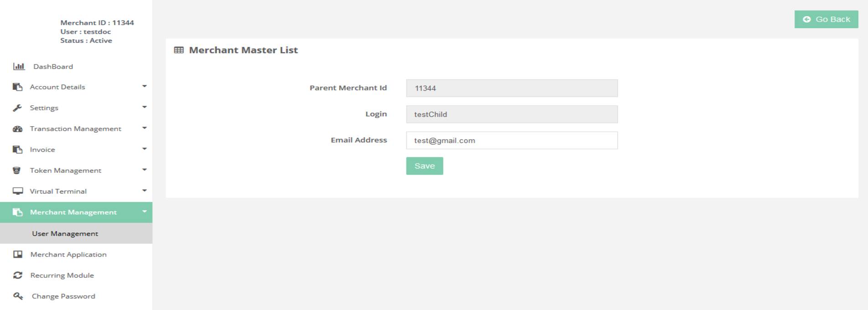Click the Transaction Management gauge icon
This screenshot has width=868, height=310.
18,129
